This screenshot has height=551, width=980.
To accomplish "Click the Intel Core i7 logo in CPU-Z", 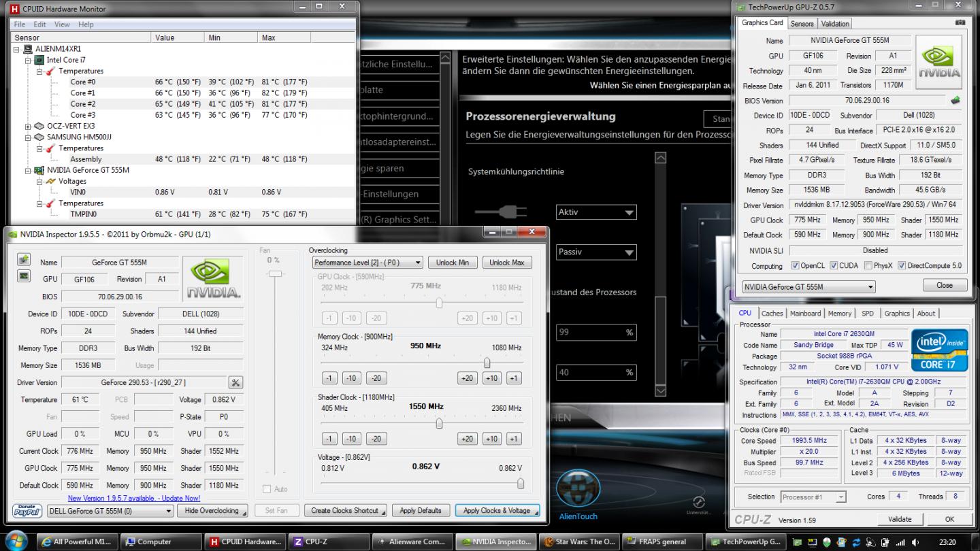I will pyautogui.click(x=939, y=350).
